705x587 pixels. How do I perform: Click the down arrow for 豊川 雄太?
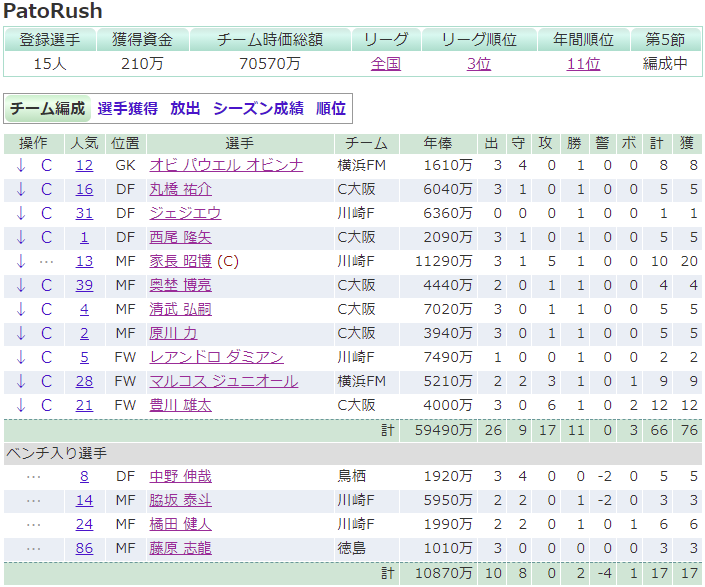(x=21, y=405)
